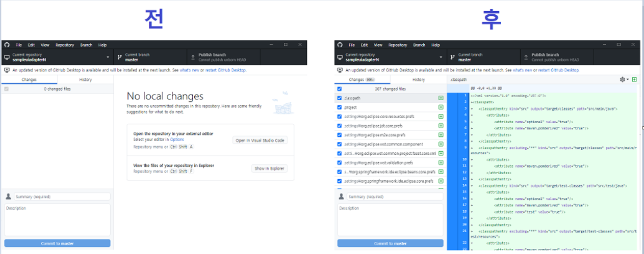
Task: Toggle the select-all checkbox beside 307 changed files
Action: click(x=340, y=89)
